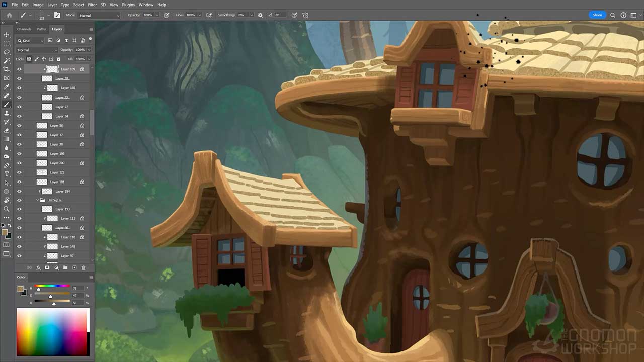Click the Add layer mask icon

47,267
